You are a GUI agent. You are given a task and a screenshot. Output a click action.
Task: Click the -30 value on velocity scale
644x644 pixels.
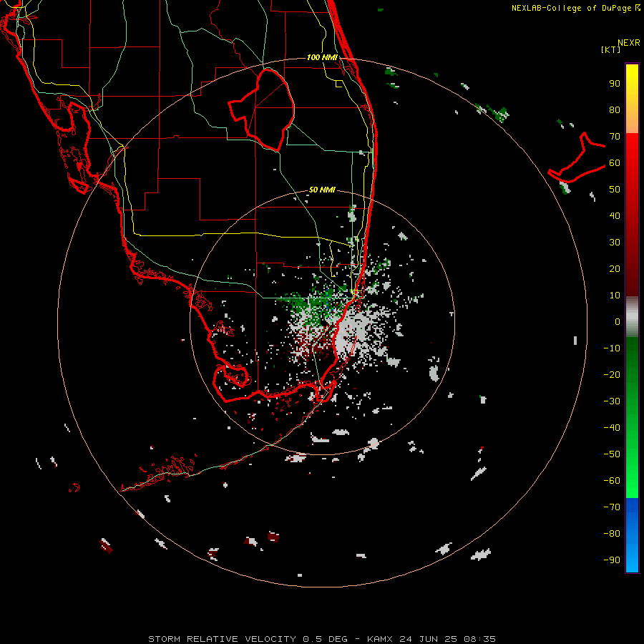click(612, 401)
